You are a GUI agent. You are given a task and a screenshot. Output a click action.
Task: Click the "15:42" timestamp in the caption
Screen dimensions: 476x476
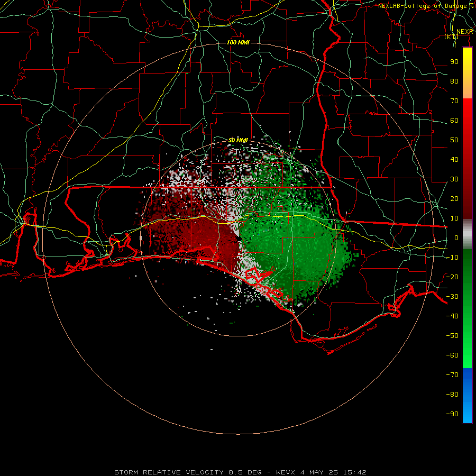354,472
